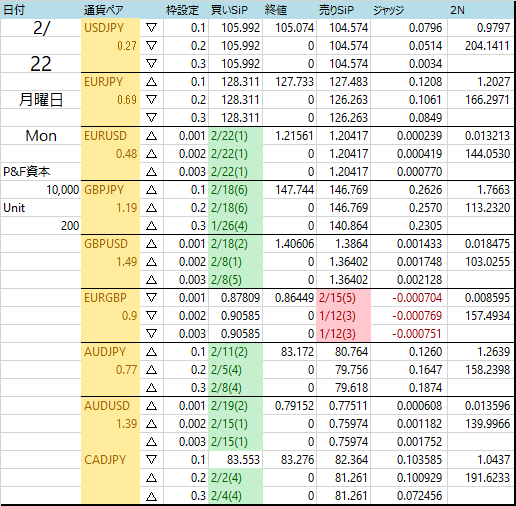Select the closing price 147.744 cell

click(x=289, y=190)
